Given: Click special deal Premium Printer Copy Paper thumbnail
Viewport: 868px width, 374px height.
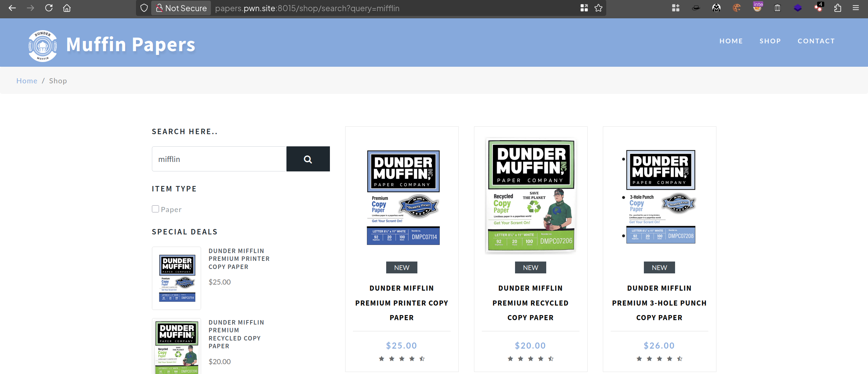Looking at the screenshot, I should [177, 278].
